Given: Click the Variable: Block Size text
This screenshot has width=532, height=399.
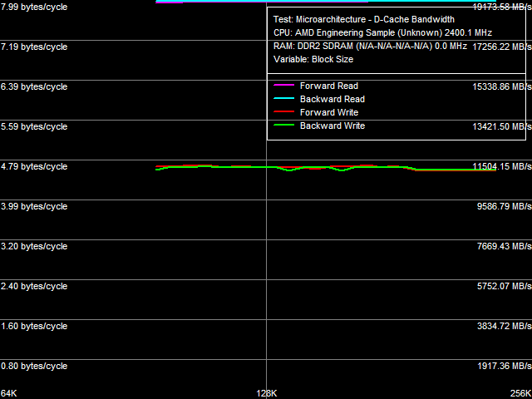Looking at the screenshot, I should pos(313,59).
